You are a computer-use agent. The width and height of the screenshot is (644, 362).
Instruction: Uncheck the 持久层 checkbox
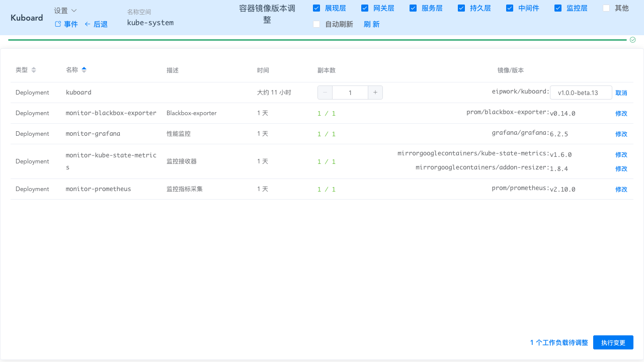point(461,8)
